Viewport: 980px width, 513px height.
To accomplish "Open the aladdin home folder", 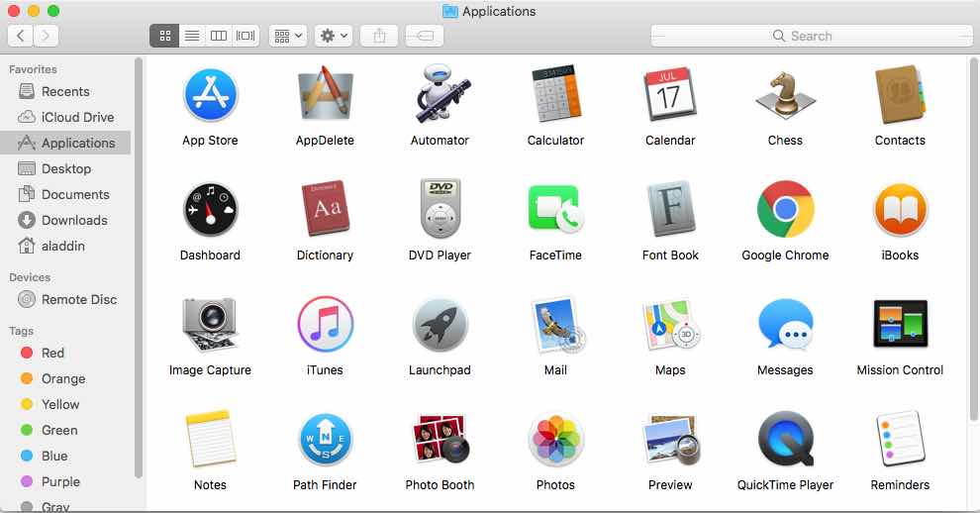I will click(x=65, y=246).
